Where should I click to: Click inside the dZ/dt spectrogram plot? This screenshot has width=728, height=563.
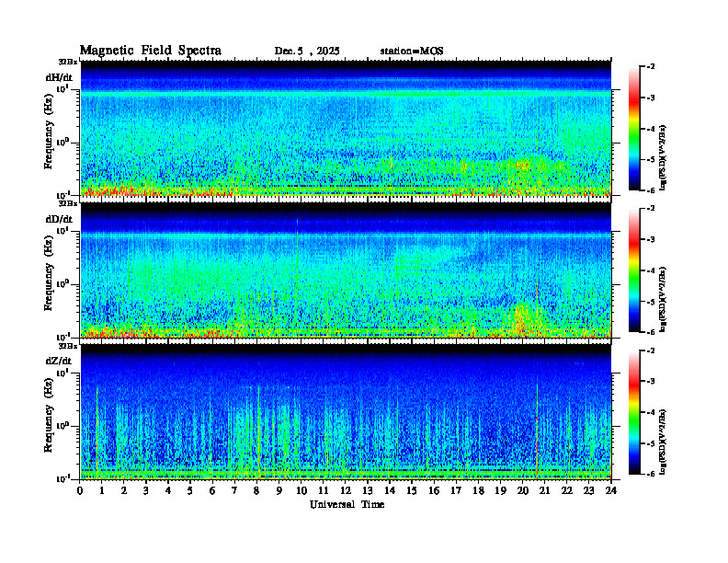[x=346, y=411]
